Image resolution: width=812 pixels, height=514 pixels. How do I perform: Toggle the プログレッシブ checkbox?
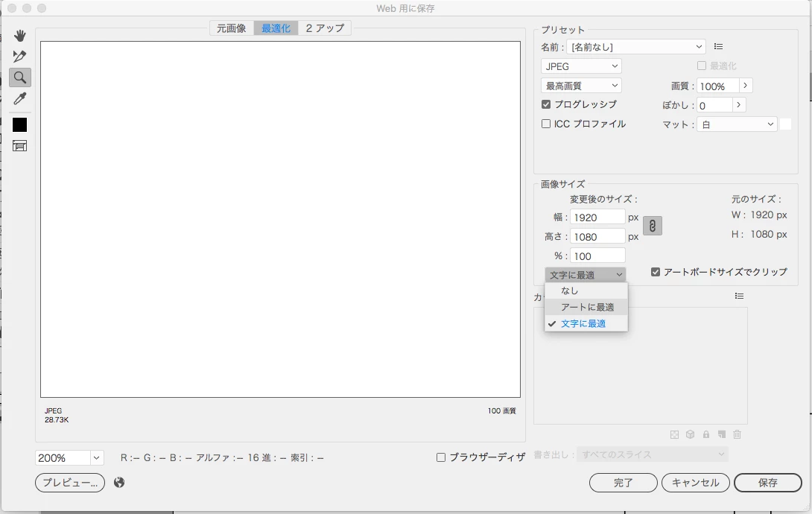click(546, 104)
